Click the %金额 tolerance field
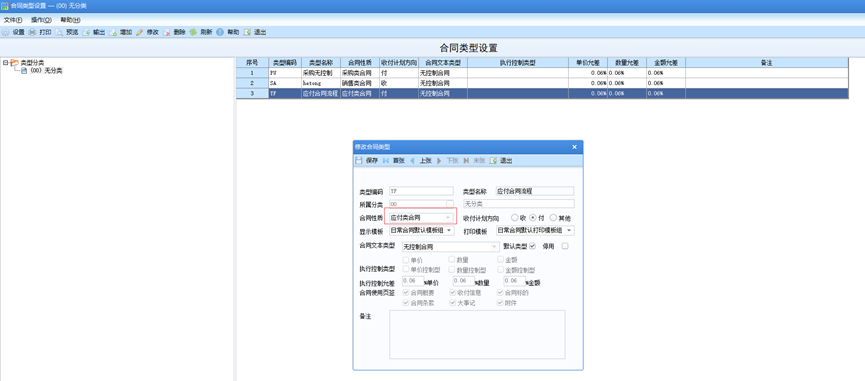 (514, 281)
